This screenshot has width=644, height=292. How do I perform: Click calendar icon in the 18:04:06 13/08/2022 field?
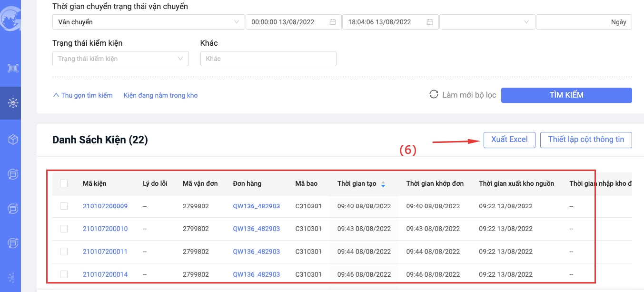(429, 22)
